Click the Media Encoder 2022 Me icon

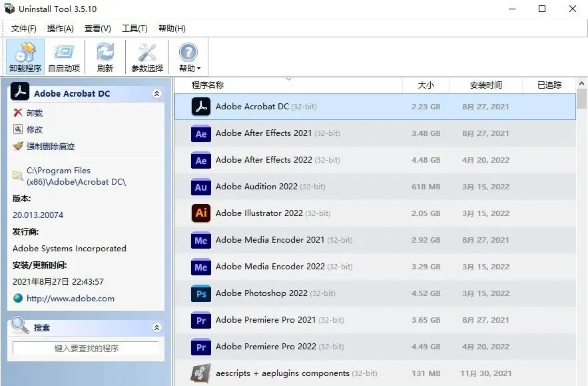coord(201,267)
